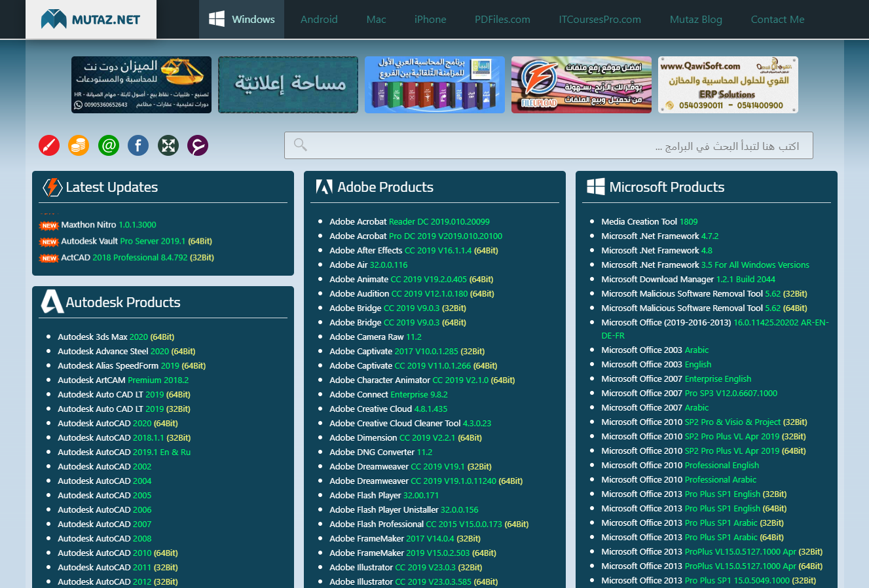Screen dimensions: 869x588
Task: Open Autodesk AutoCAD 2019.1 En & Ru link
Action: tap(124, 452)
